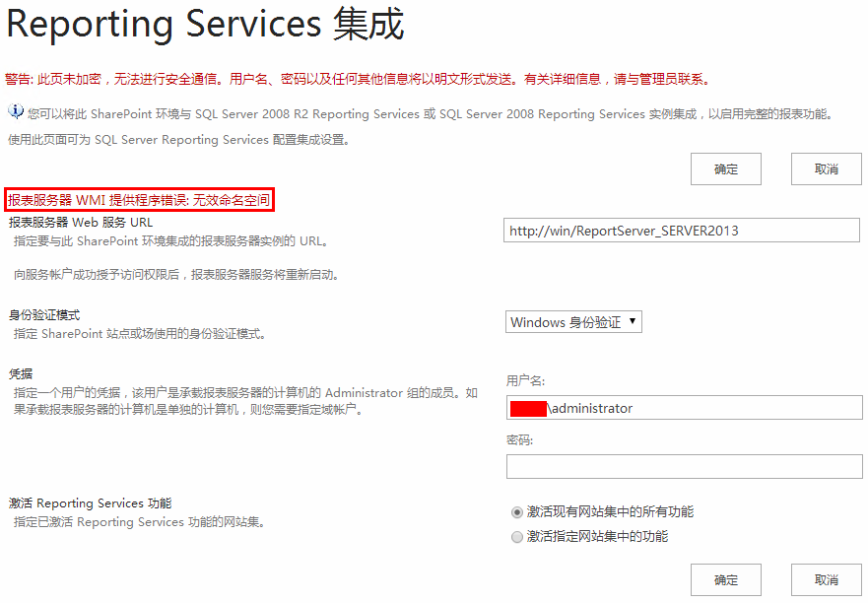Click the 密码: field label

pos(520,440)
